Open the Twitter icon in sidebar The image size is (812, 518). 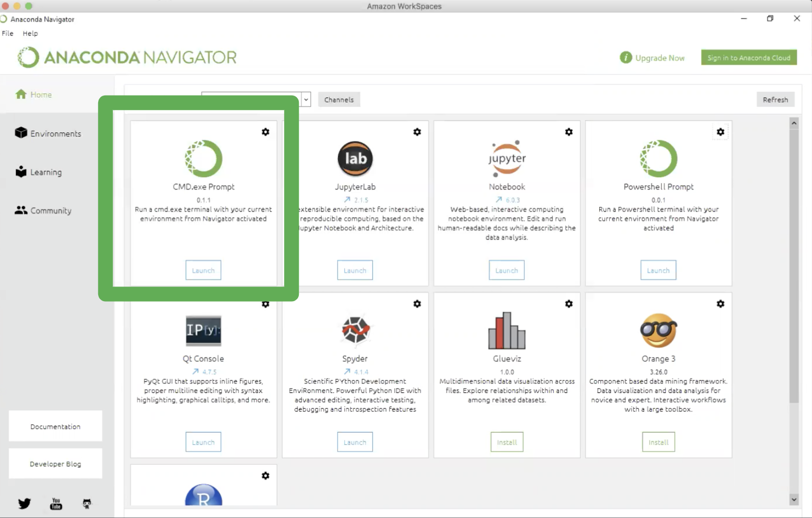[x=24, y=503]
